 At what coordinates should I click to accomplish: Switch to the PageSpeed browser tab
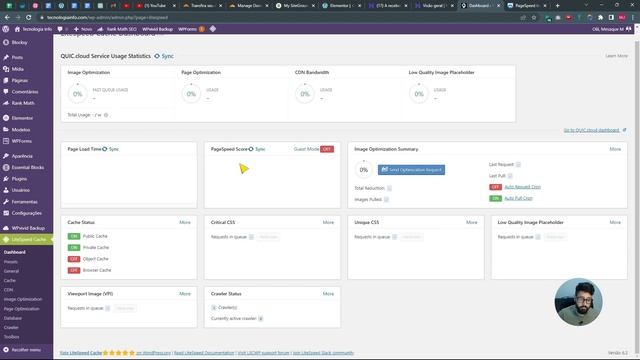click(527, 6)
